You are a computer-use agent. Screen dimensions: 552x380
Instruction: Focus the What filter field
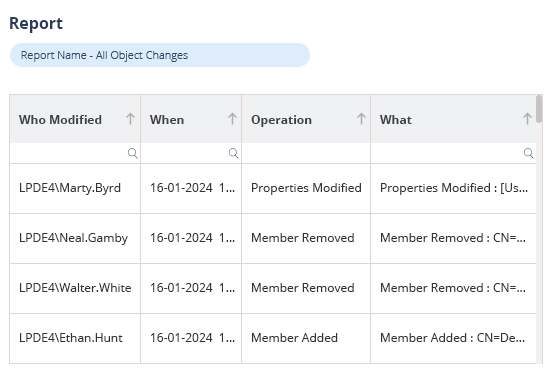coord(453,153)
